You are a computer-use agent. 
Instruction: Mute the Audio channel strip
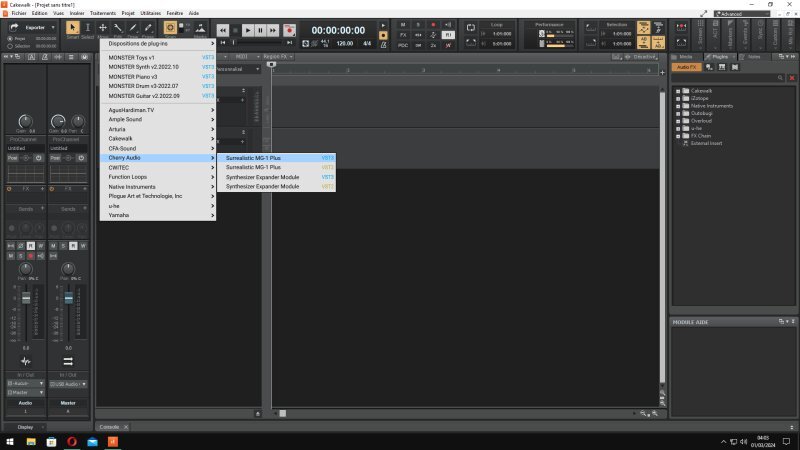pyautogui.click(x=13, y=255)
